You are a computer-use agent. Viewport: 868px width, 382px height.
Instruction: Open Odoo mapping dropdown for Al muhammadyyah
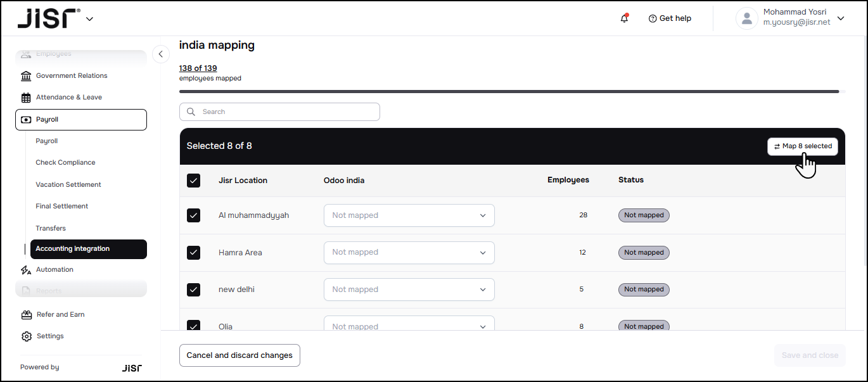pyautogui.click(x=409, y=215)
